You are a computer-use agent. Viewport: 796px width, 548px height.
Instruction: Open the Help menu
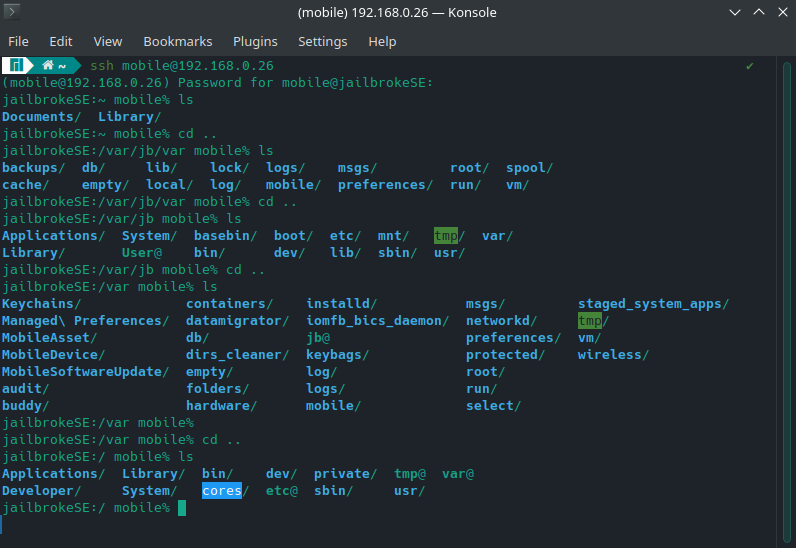(382, 41)
